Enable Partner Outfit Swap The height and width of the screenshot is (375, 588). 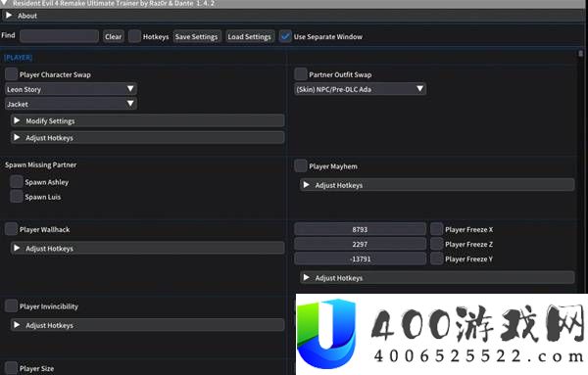coord(301,74)
